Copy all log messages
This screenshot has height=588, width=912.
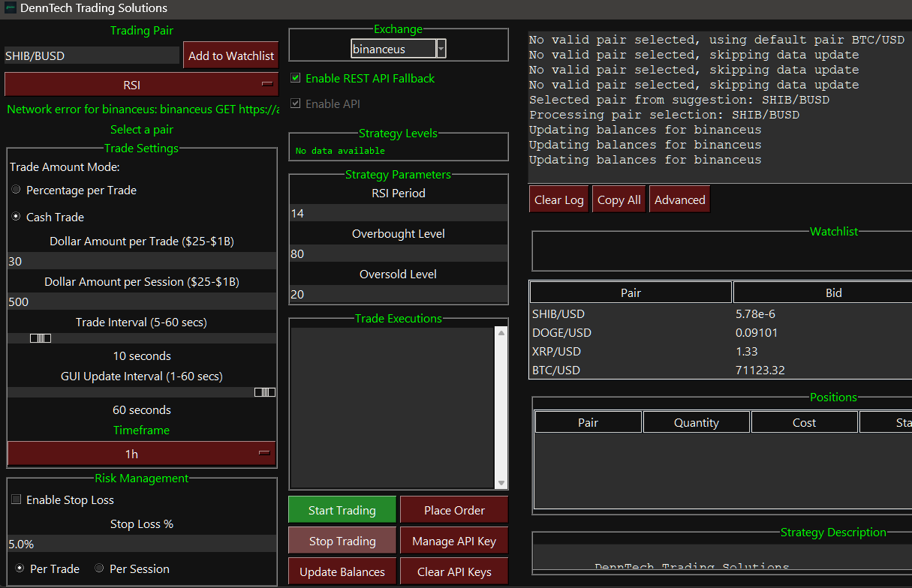(619, 199)
